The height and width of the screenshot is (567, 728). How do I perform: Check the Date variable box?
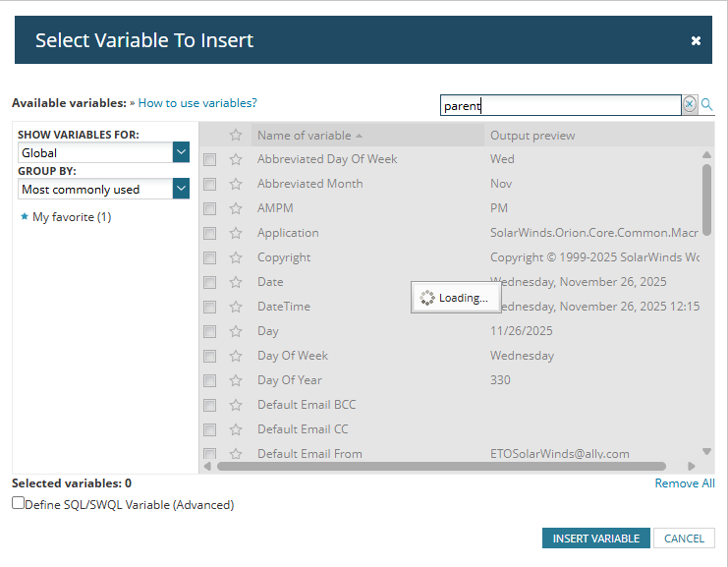point(210,283)
